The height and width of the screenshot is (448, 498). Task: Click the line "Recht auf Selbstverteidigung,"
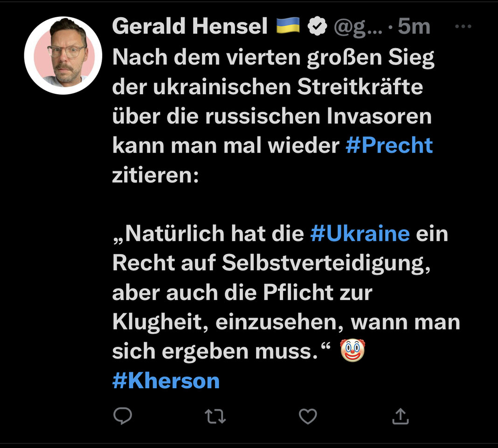(x=271, y=263)
